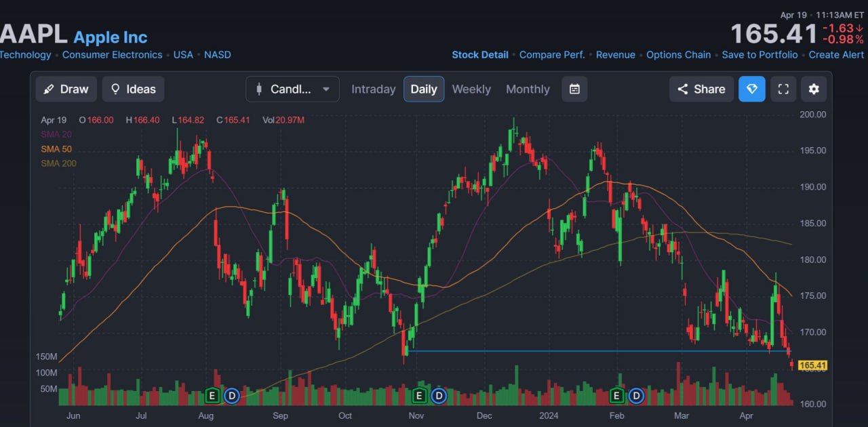
Task: Select the blue horizontal support line
Action: [x=597, y=350]
